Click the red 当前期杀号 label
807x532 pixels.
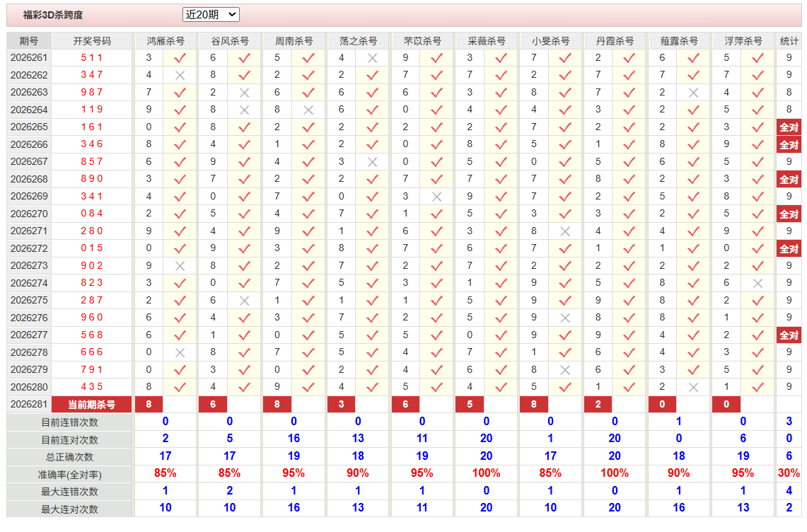point(92,405)
